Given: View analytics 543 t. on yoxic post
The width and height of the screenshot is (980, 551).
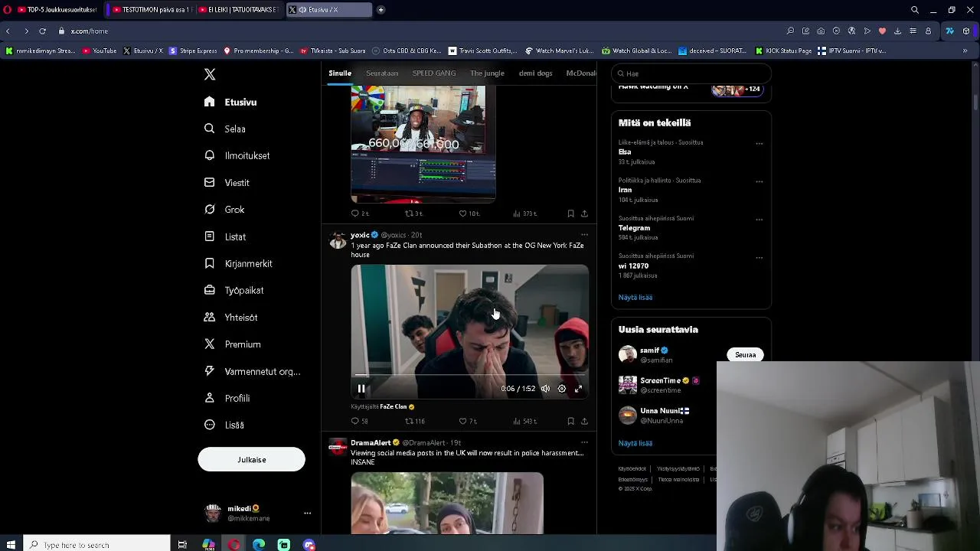Looking at the screenshot, I should point(524,421).
